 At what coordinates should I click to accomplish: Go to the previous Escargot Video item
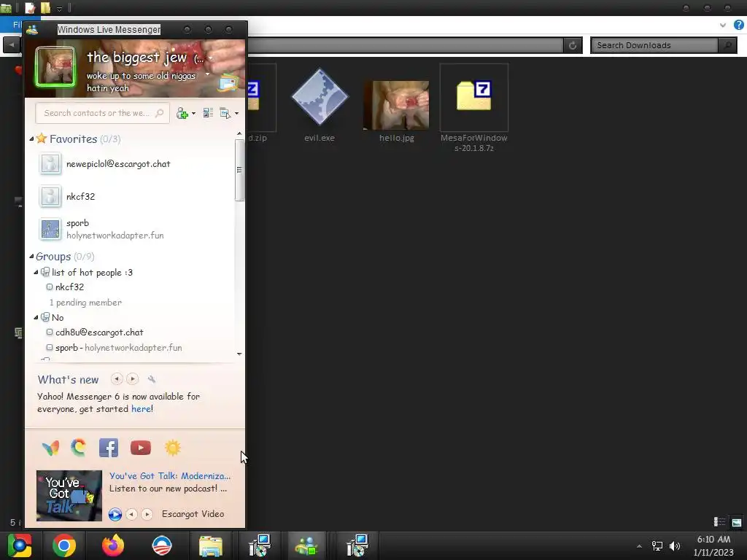(132, 514)
